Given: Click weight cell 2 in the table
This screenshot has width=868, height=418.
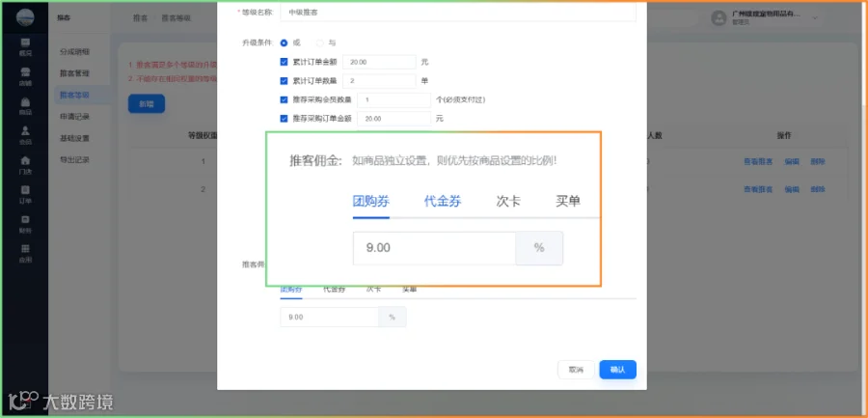Looking at the screenshot, I should click(x=203, y=189).
